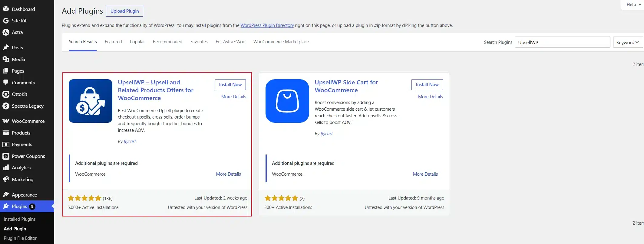Click the UpsellWP shopping bag plugin thumbnail
644x244 pixels.
(x=91, y=101)
